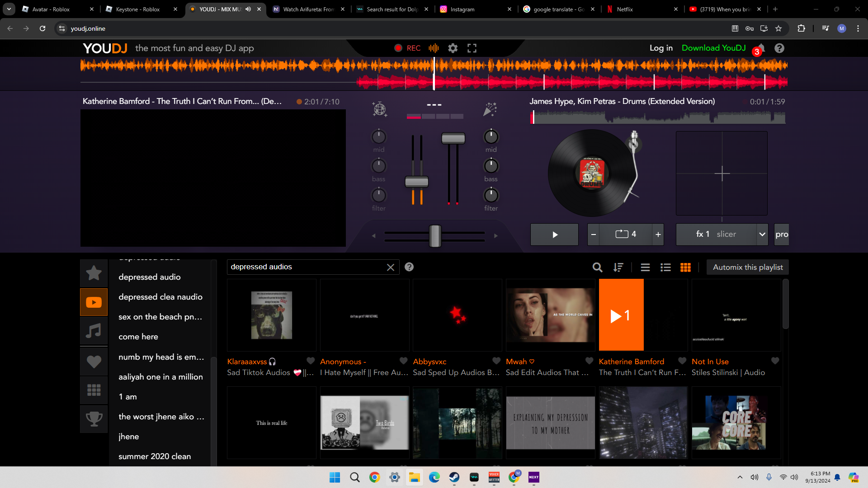This screenshot has height=488, width=868.
Task: Open File Explorer from the taskbar
Action: click(415, 477)
